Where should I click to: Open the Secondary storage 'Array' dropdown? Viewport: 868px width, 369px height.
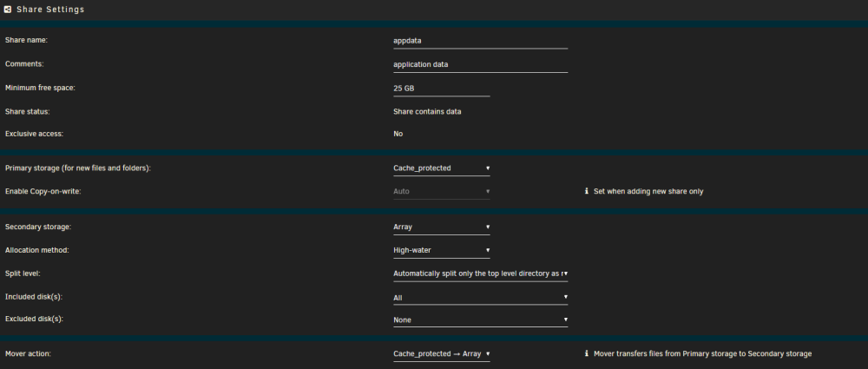442,227
